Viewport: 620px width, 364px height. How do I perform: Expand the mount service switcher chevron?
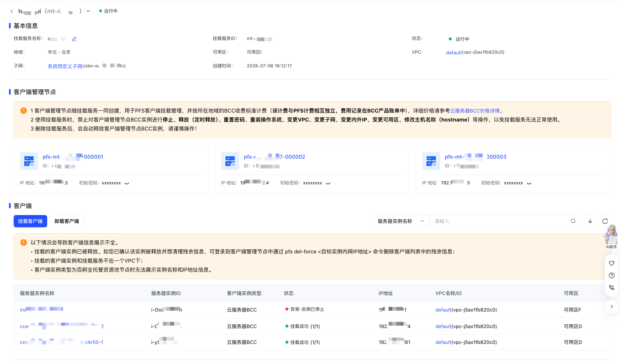tap(88, 11)
